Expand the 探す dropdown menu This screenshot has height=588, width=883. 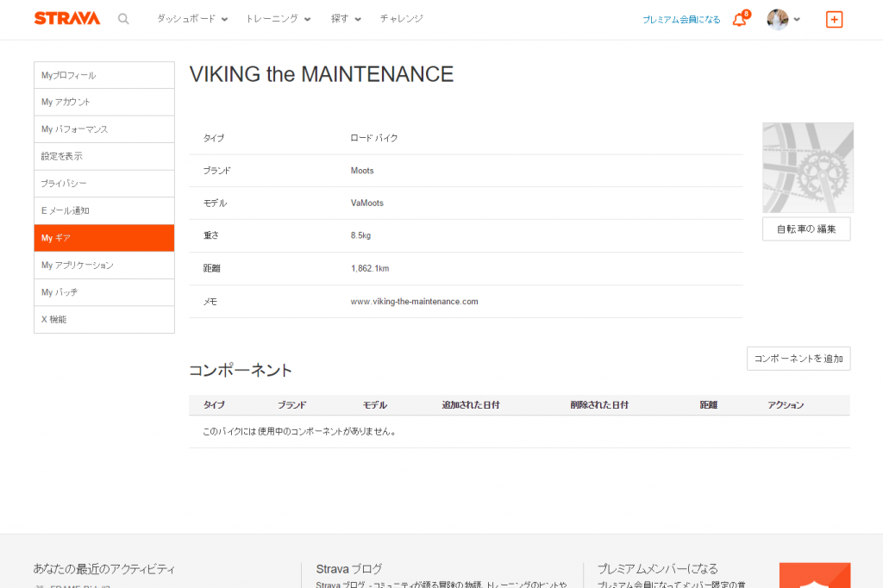[346, 19]
